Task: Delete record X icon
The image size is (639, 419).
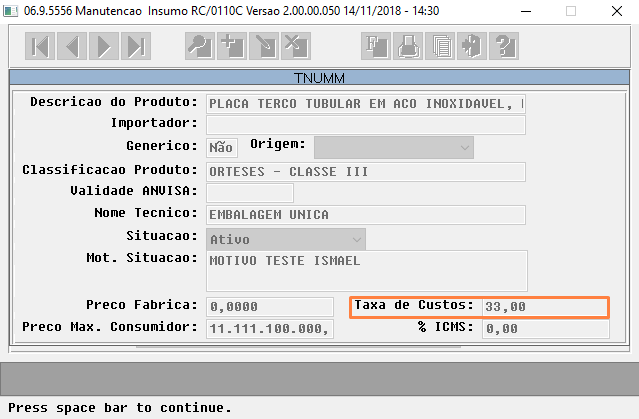Action: (x=296, y=46)
